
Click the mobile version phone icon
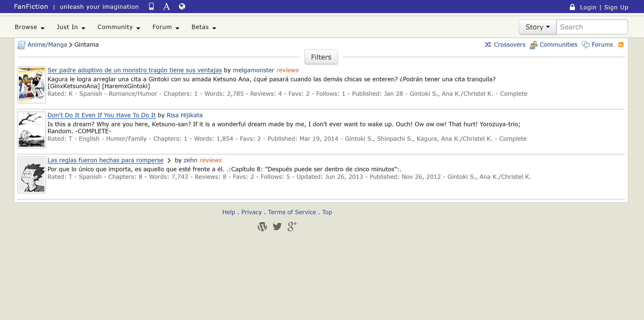pos(151,6)
